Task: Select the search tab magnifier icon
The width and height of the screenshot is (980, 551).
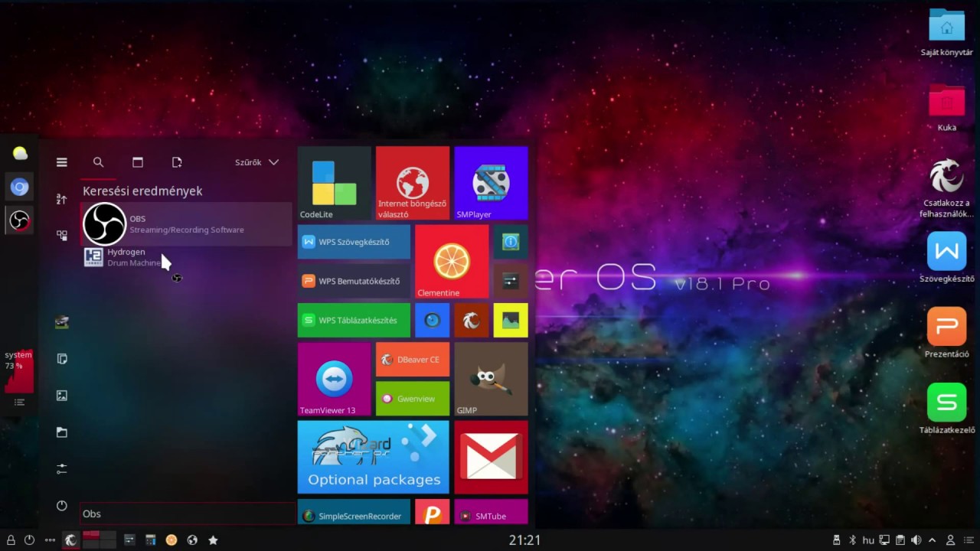Action: pyautogui.click(x=98, y=162)
